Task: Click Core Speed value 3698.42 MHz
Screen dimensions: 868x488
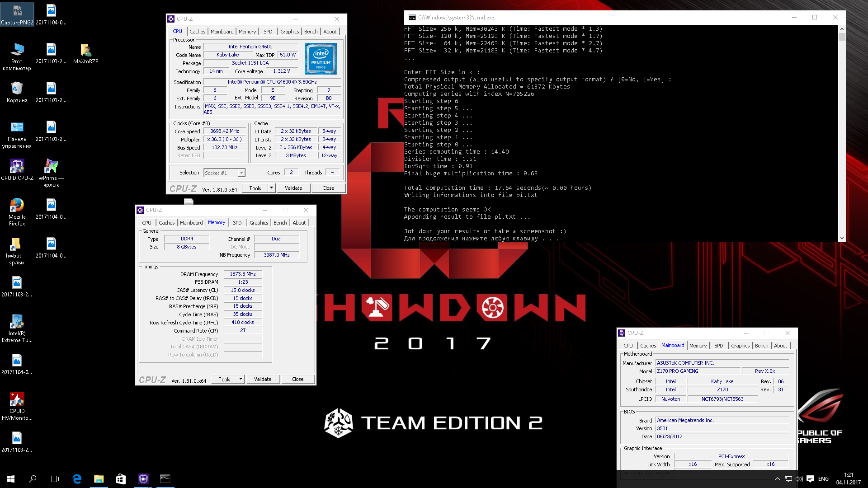Action: 225,131
